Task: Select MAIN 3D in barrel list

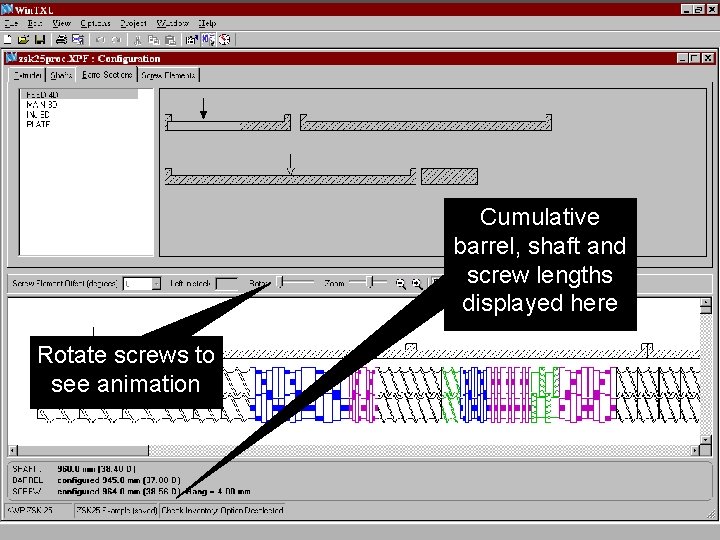Action: click(x=41, y=105)
